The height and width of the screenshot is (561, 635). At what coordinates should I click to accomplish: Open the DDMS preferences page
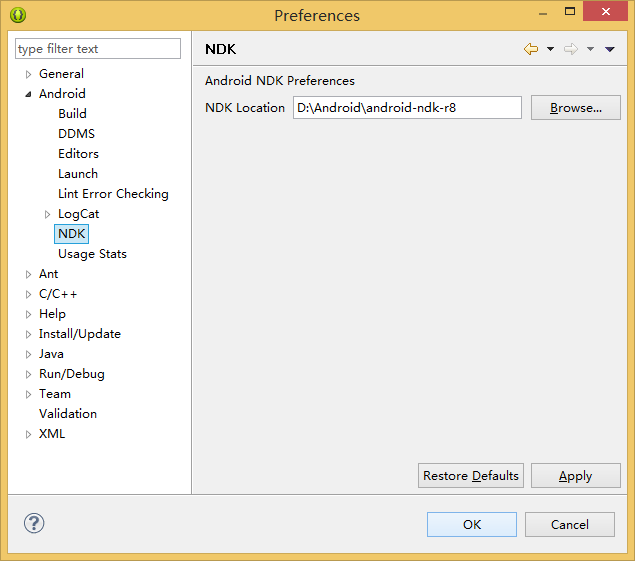click(76, 134)
